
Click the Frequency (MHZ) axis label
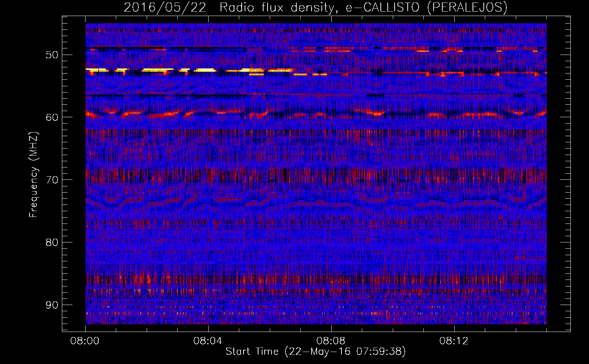coord(33,175)
